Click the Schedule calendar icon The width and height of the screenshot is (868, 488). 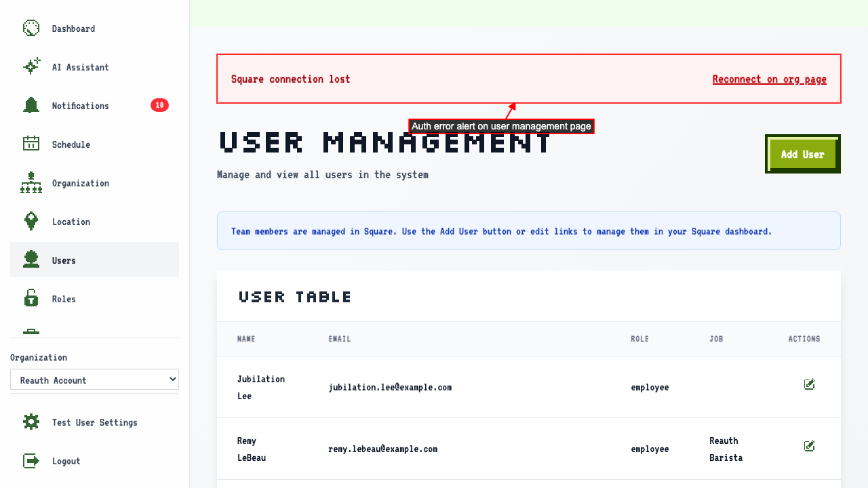point(31,144)
